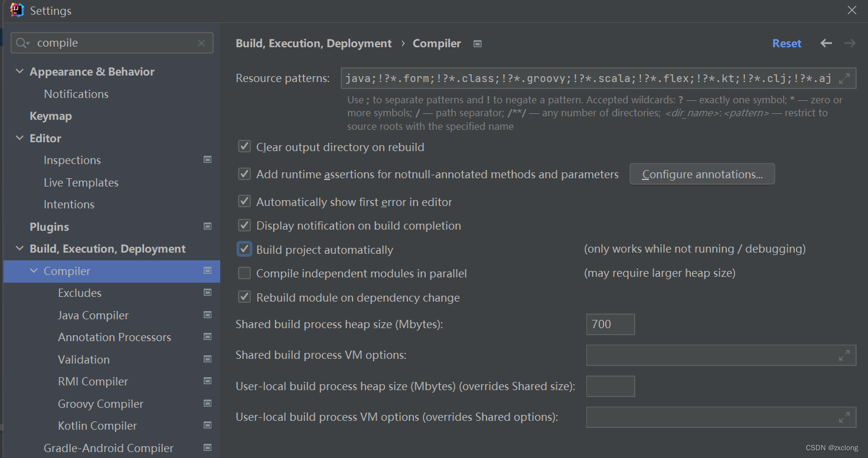This screenshot has width=868, height=458.
Task: Select Annotation Processors in the tree
Action: pyautogui.click(x=115, y=337)
